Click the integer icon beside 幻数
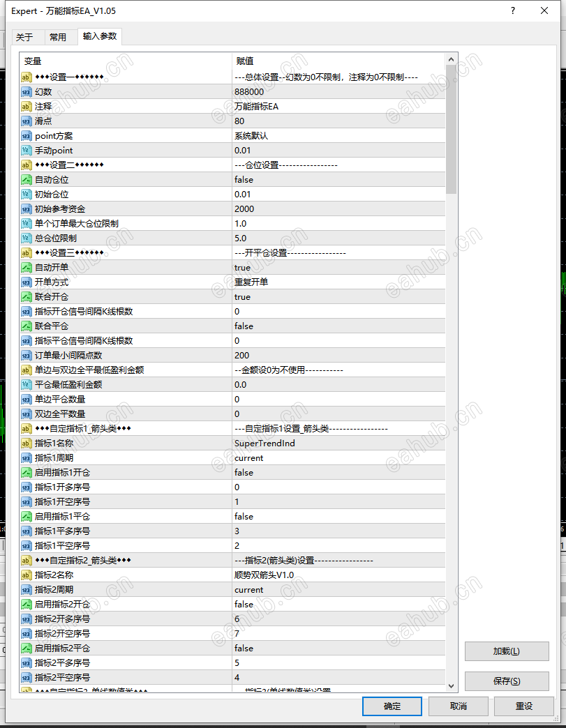 click(26, 92)
